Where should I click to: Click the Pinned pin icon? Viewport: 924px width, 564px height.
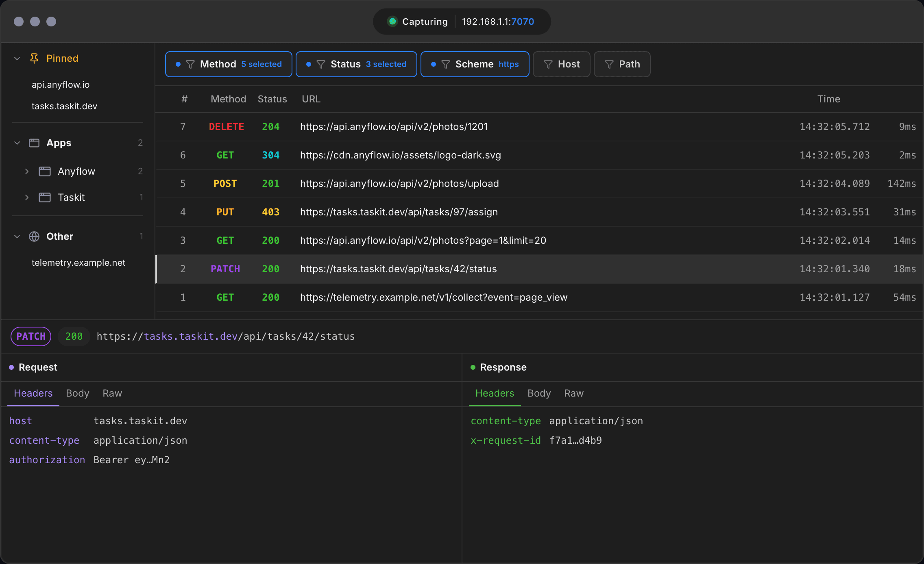point(34,59)
